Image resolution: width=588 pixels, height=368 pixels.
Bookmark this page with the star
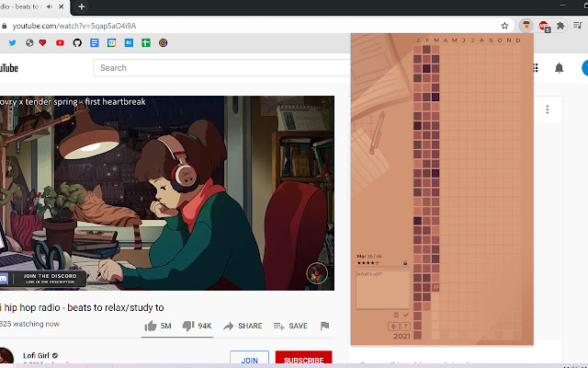click(x=504, y=26)
